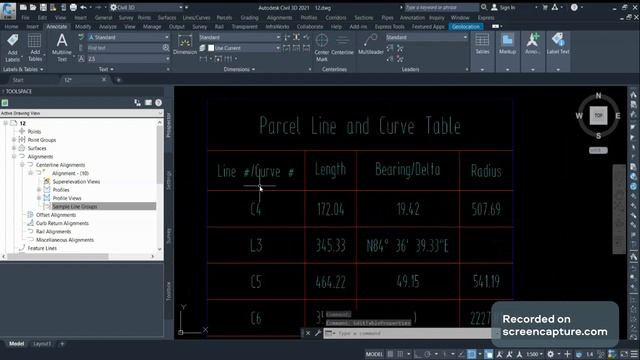640x360 pixels.
Task: Switch to the Analyze ribbon tab
Action: 108,27
